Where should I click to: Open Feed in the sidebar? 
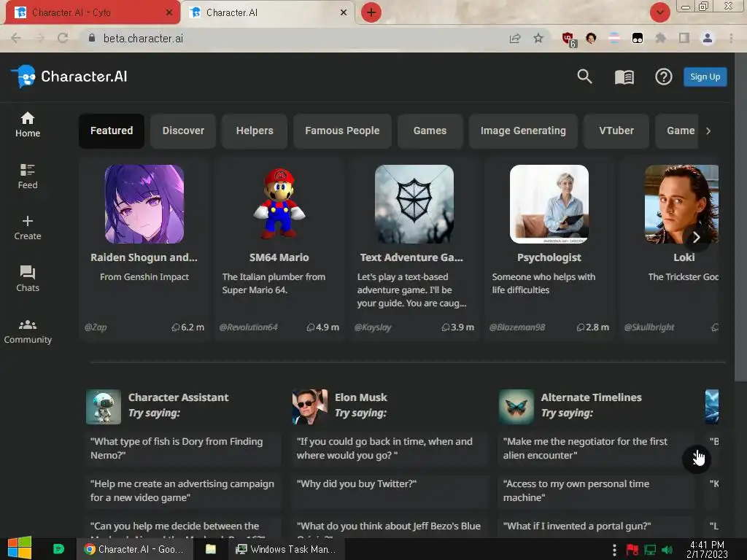pos(28,176)
